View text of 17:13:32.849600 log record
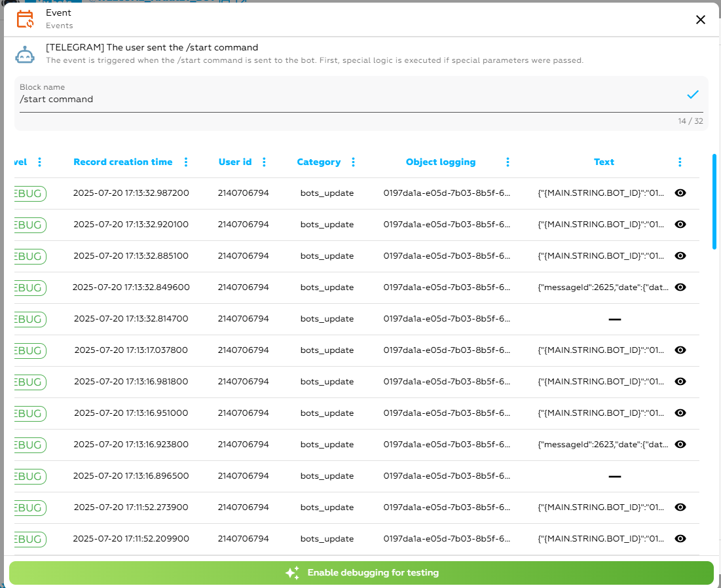Viewport: 721px width, 588px height. 680,287
